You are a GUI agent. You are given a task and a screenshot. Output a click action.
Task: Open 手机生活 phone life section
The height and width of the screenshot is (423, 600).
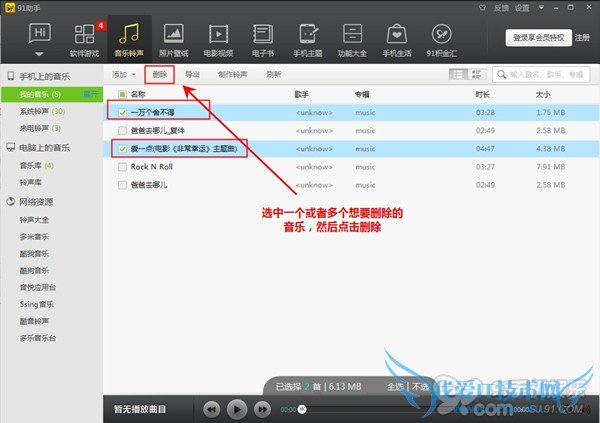397,40
